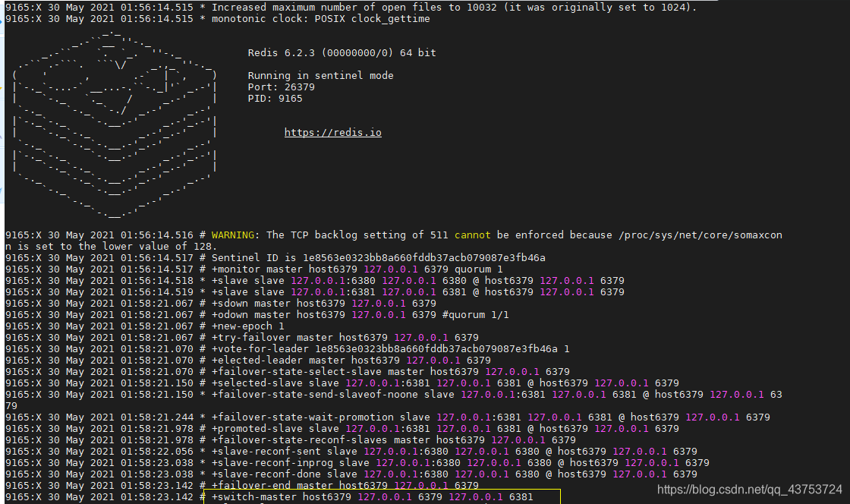Click the '+new-epoch 1' log entry
This screenshot has height=504, width=850.
(145, 326)
